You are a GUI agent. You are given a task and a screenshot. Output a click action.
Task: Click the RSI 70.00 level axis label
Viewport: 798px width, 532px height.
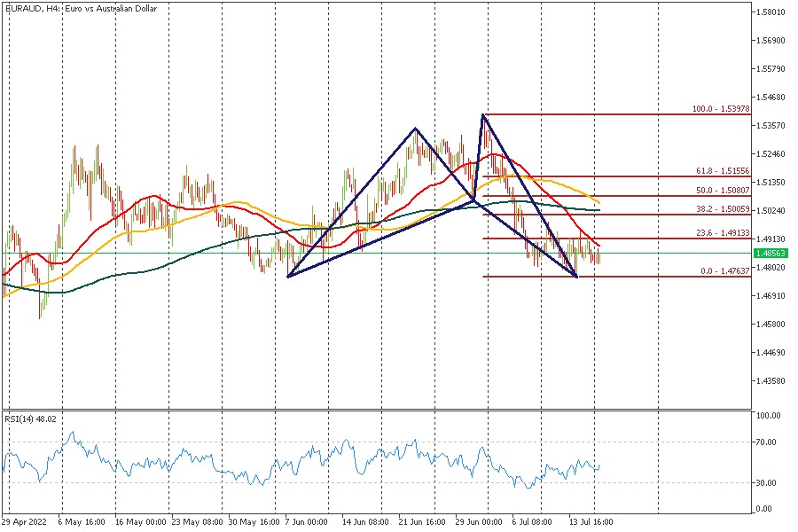tap(768, 442)
